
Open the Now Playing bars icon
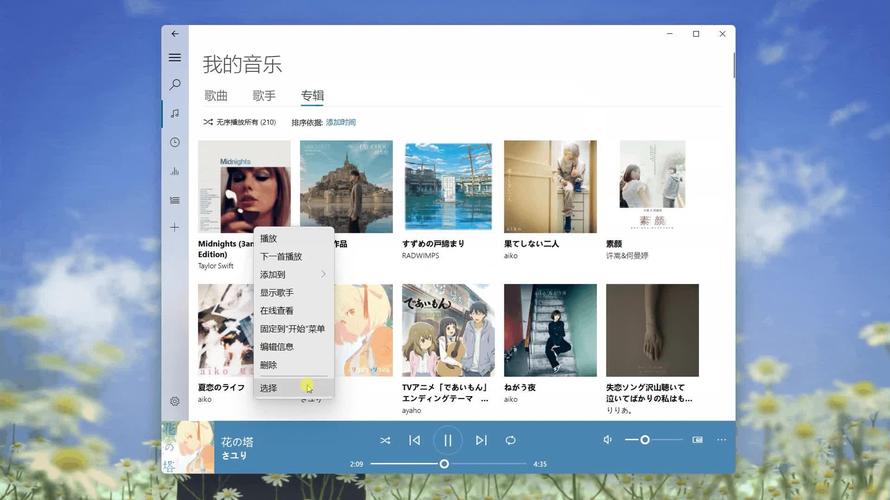click(x=175, y=171)
